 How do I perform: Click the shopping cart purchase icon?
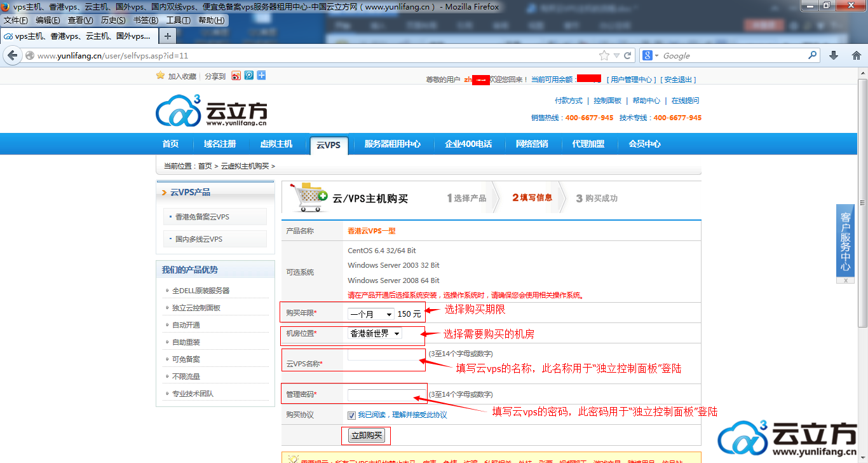coord(308,197)
